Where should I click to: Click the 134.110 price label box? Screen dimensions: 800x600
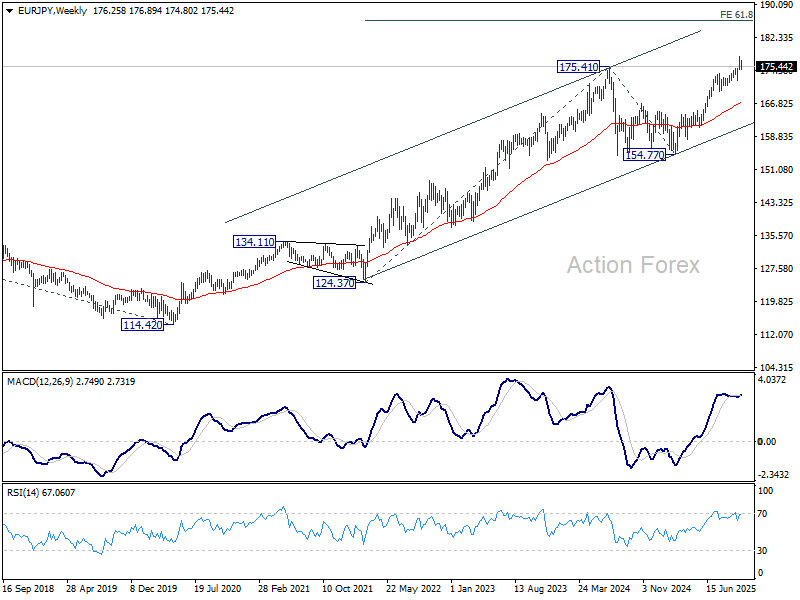click(255, 242)
